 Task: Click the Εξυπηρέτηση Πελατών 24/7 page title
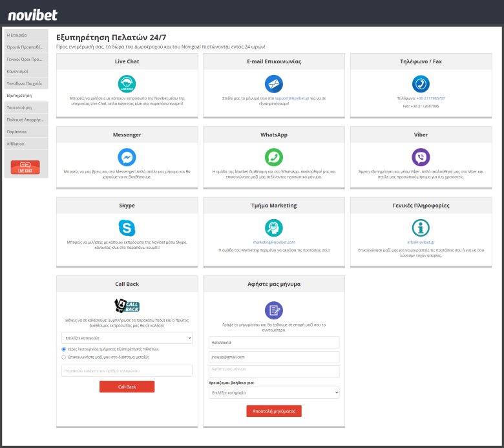click(x=111, y=37)
